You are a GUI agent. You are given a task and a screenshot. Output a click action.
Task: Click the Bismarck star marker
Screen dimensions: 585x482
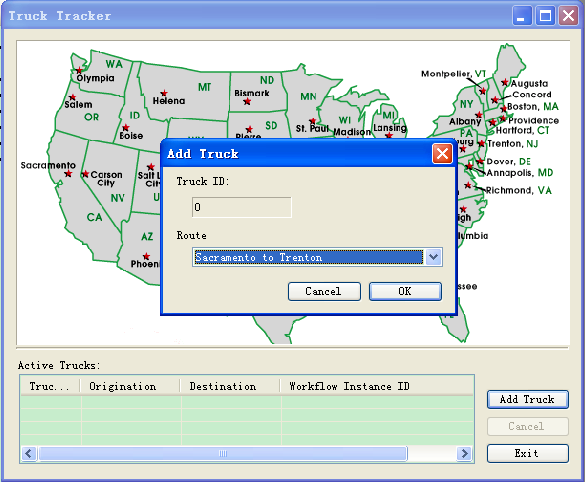pyautogui.click(x=247, y=101)
